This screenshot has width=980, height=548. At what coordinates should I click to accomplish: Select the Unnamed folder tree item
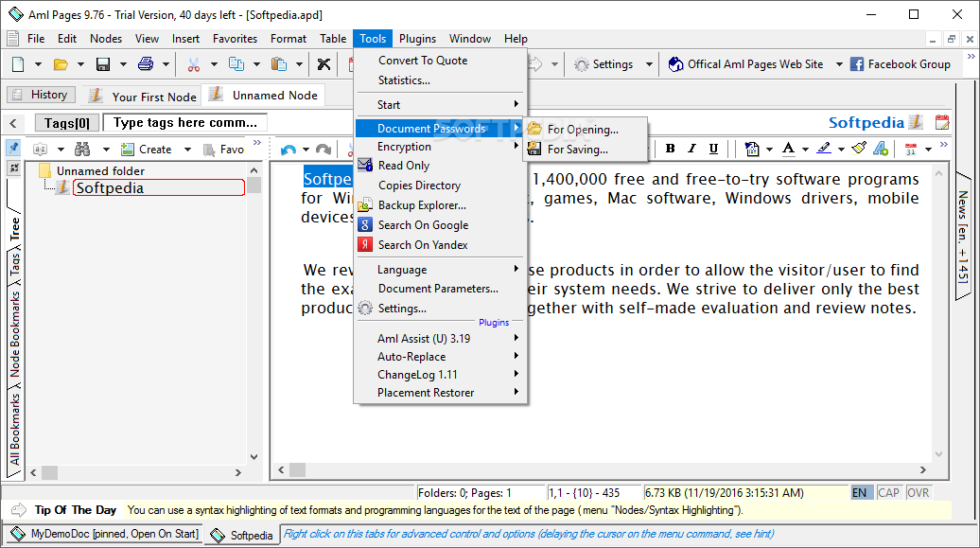tap(100, 170)
